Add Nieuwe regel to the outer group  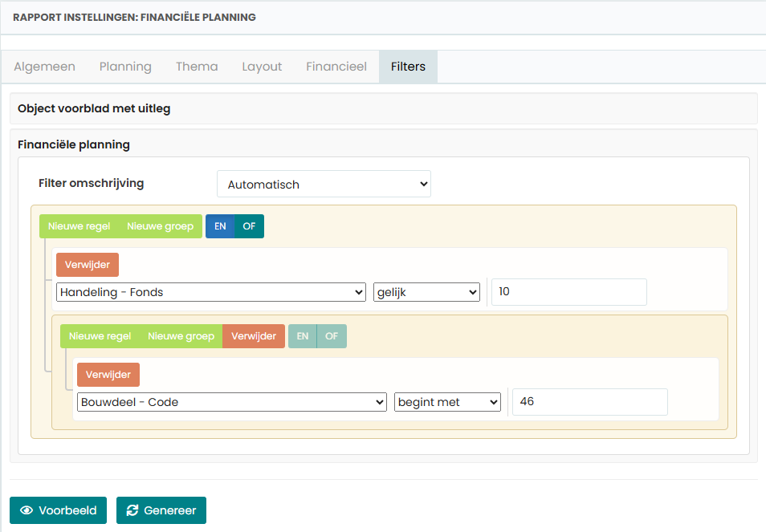pyautogui.click(x=79, y=226)
